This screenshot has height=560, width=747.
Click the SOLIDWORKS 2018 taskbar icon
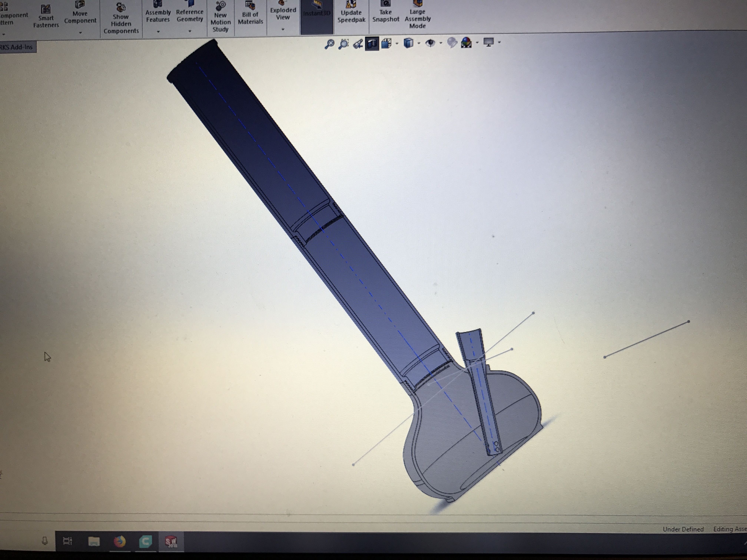pyautogui.click(x=171, y=541)
